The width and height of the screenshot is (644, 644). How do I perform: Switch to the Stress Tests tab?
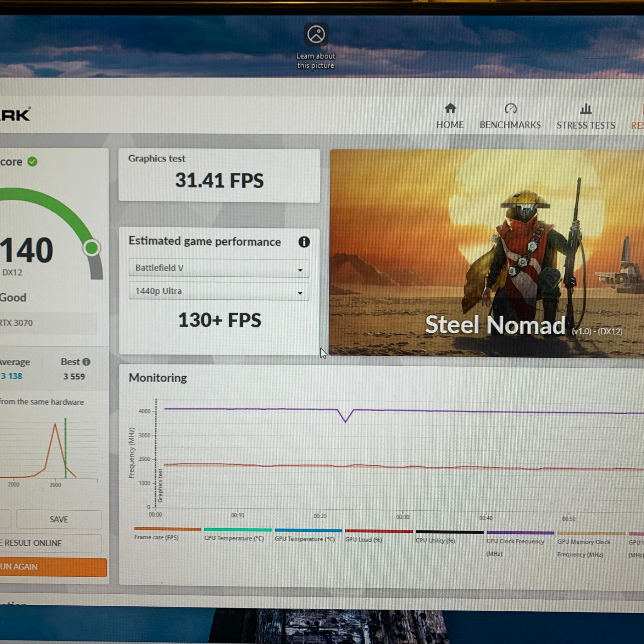pos(586,125)
